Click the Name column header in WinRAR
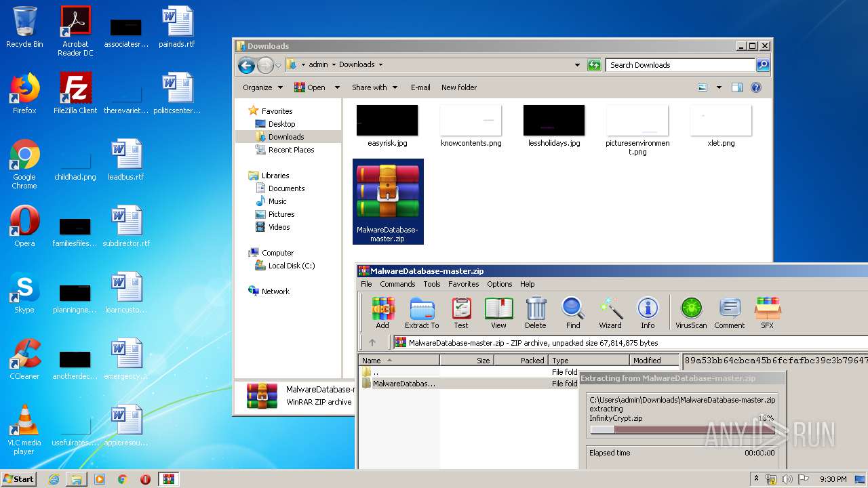Image resolution: width=868 pixels, height=488 pixels. (x=399, y=361)
